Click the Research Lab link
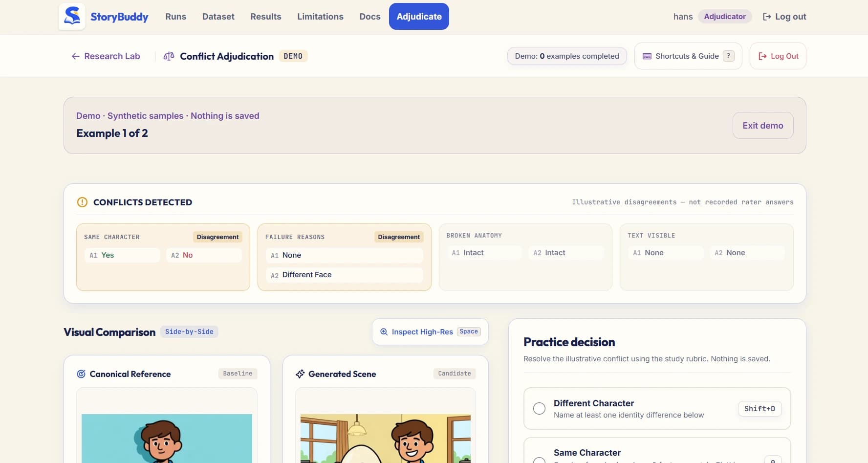The height and width of the screenshot is (463, 868). (106, 56)
